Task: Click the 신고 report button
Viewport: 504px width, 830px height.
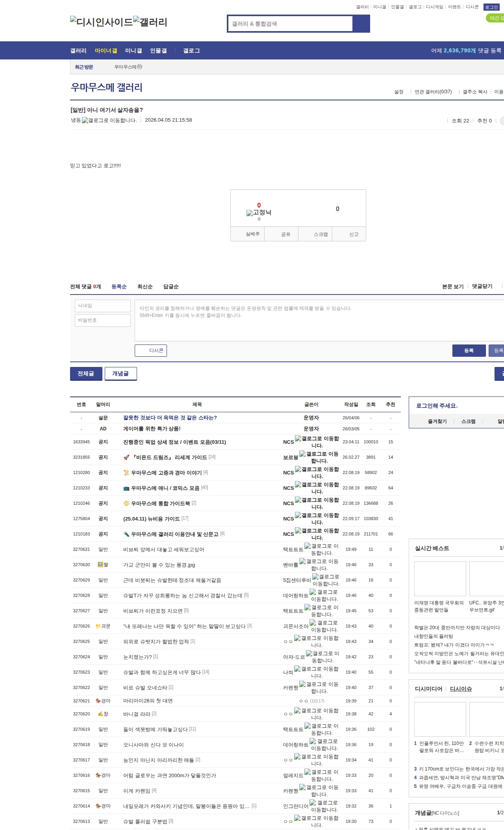Action: coord(354,234)
